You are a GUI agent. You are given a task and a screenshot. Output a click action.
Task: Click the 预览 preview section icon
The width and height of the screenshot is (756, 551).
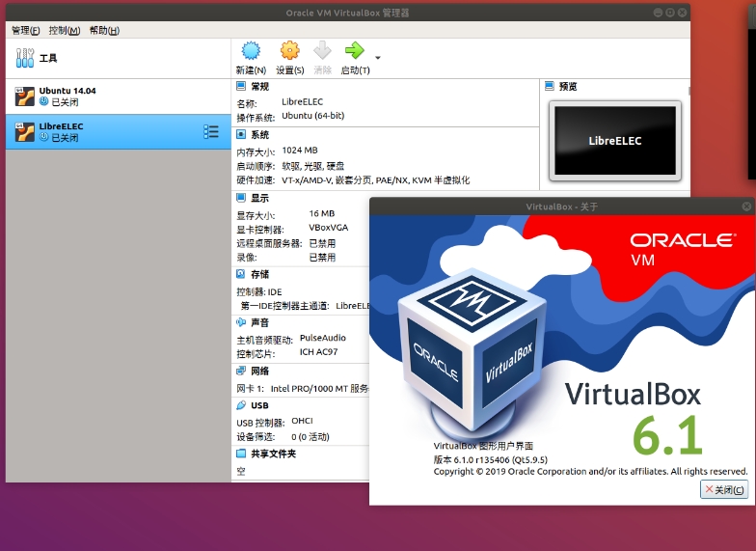(x=550, y=87)
